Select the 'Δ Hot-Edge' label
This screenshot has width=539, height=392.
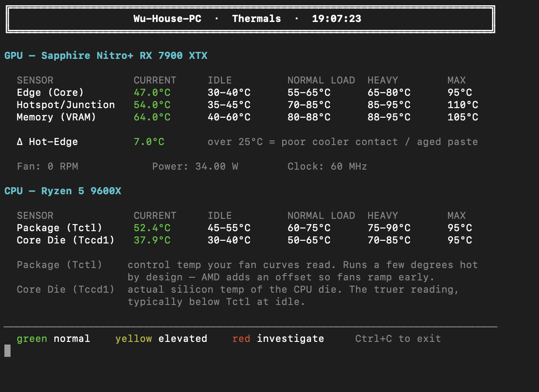(x=47, y=142)
